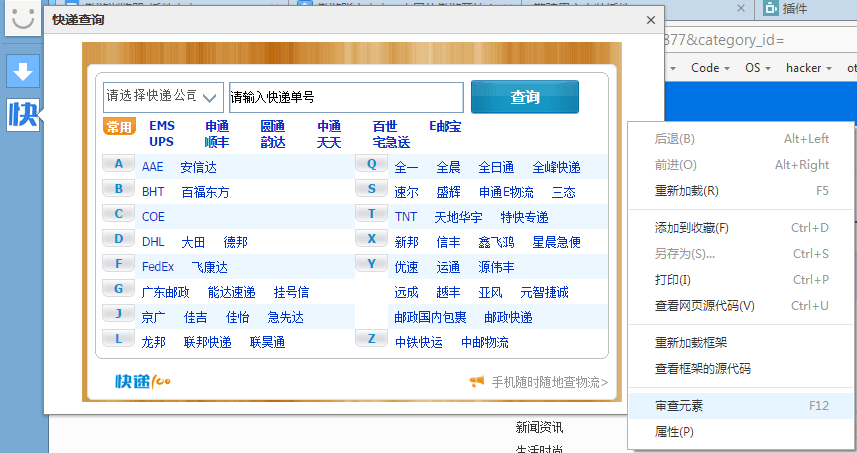Choose 重新加载(R) in context menu
Screen dimensions: 857x453
point(741,191)
